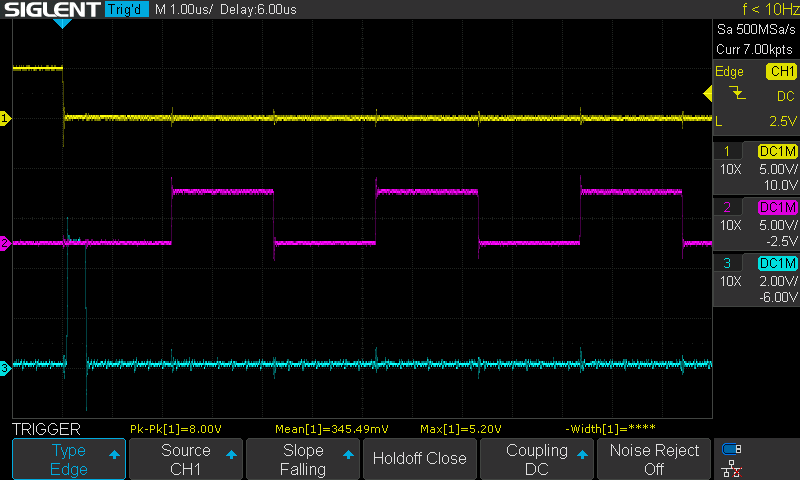Click channel 3 DC1M coupling badge
The image size is (800, 480).
(x=778, y=263)
